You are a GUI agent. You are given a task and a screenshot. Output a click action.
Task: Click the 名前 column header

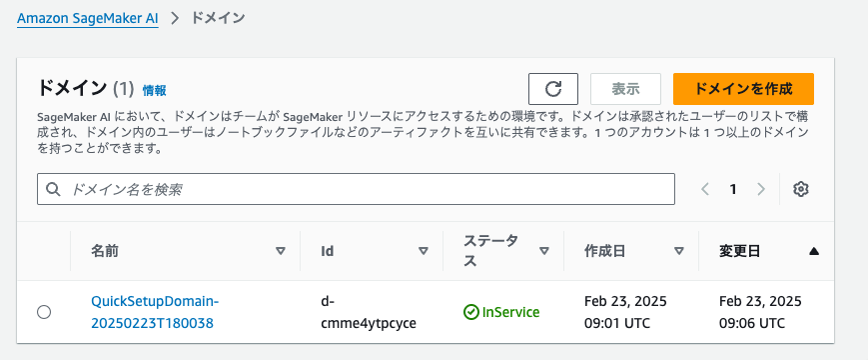[105, 251]
